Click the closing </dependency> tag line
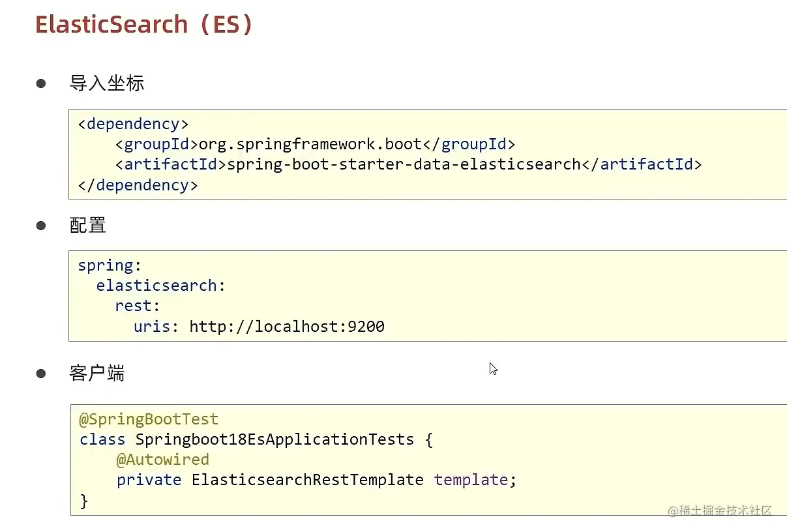 (138, 185)
